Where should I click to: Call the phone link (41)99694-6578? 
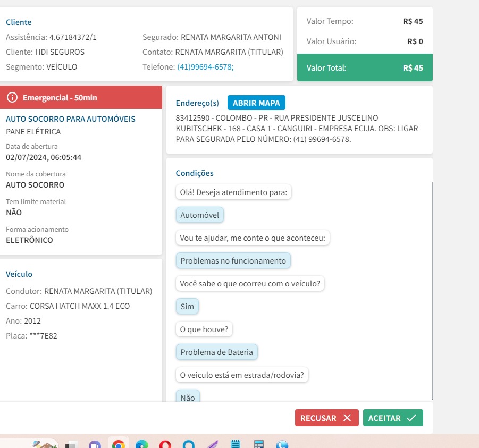pos(205,67)
